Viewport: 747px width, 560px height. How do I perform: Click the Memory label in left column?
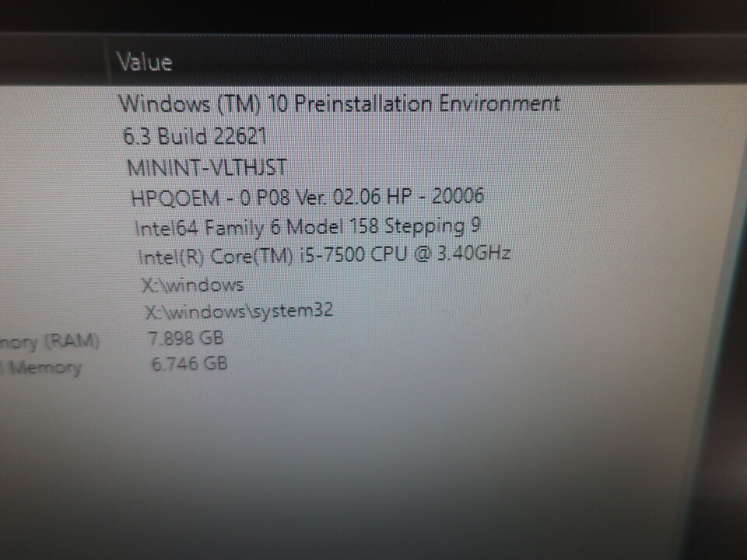tap(46, 367)
